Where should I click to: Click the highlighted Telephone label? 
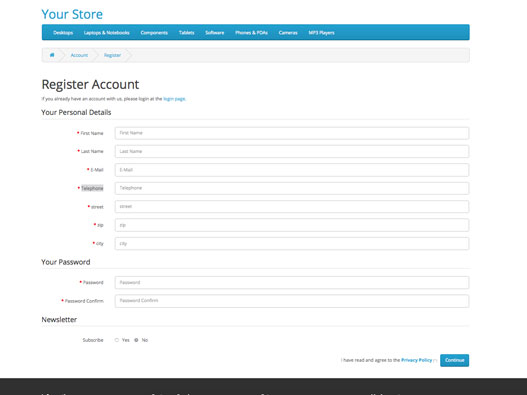92,188
